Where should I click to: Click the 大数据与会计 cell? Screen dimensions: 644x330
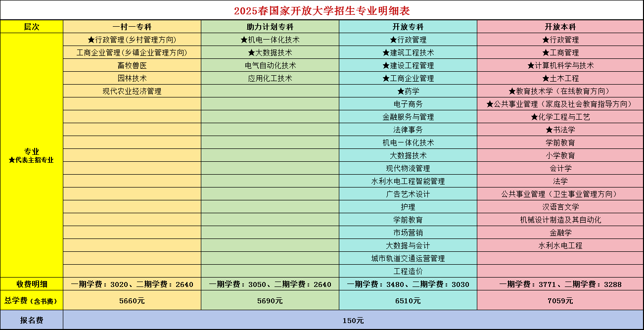408,245
